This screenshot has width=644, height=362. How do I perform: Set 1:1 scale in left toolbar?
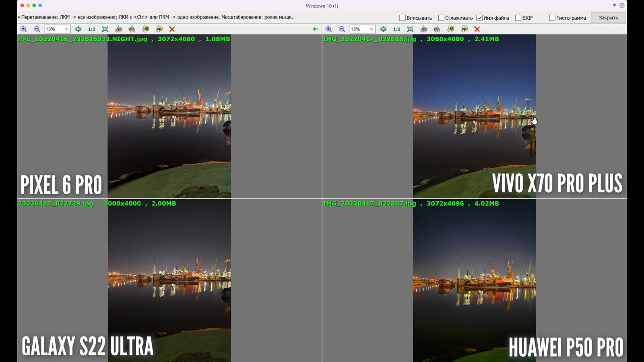pos(92,29)
